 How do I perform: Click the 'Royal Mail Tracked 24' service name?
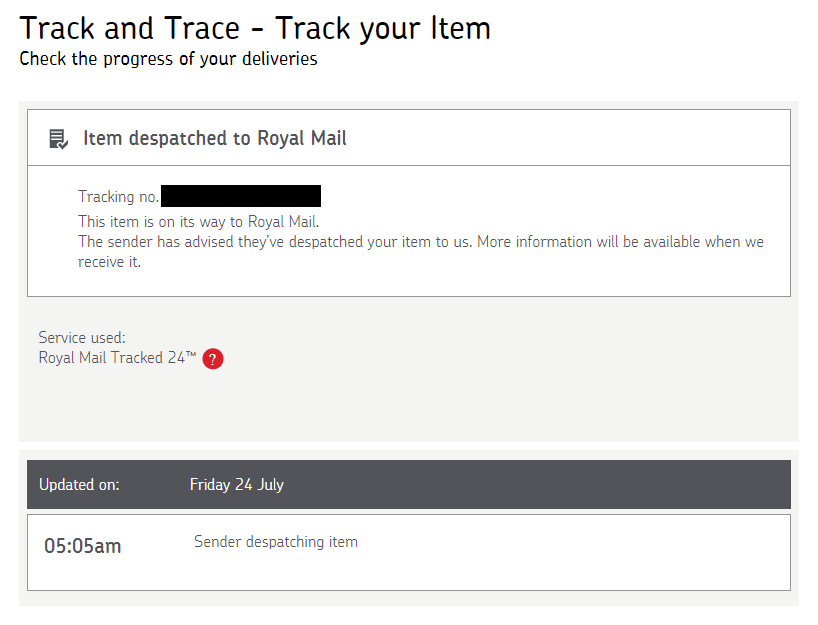click(x=112, y=358)
